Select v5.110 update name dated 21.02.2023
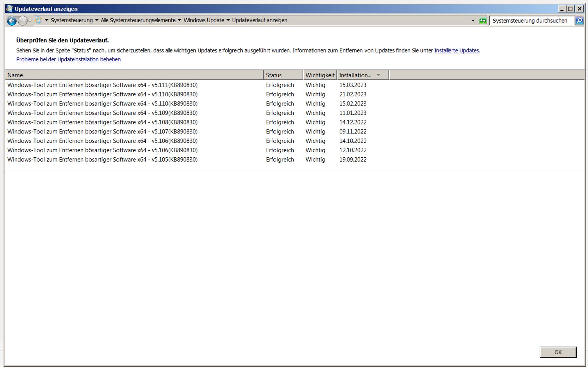Image resolution: width=588 pixels, height=368 pixels. (103, 94)
